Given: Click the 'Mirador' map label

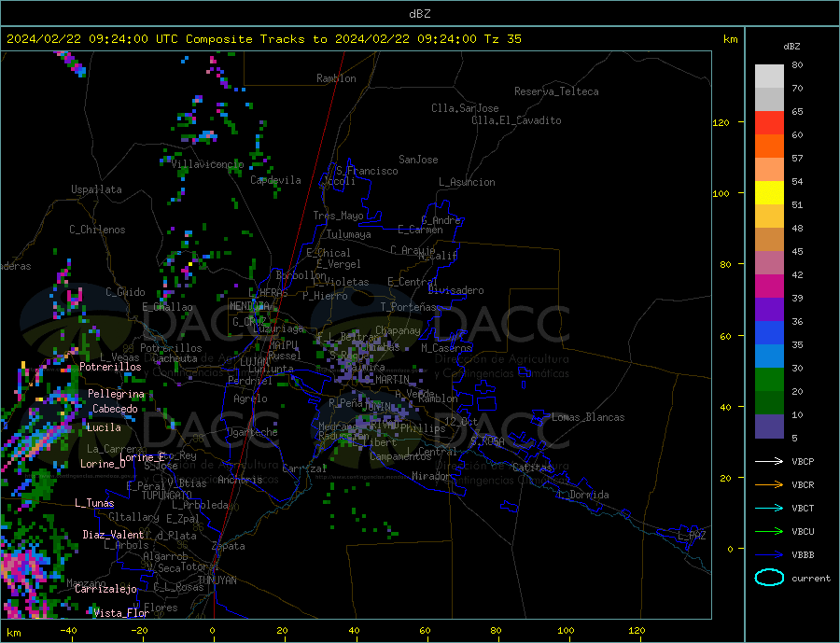Looking at the screenshot, I should 431,476.
